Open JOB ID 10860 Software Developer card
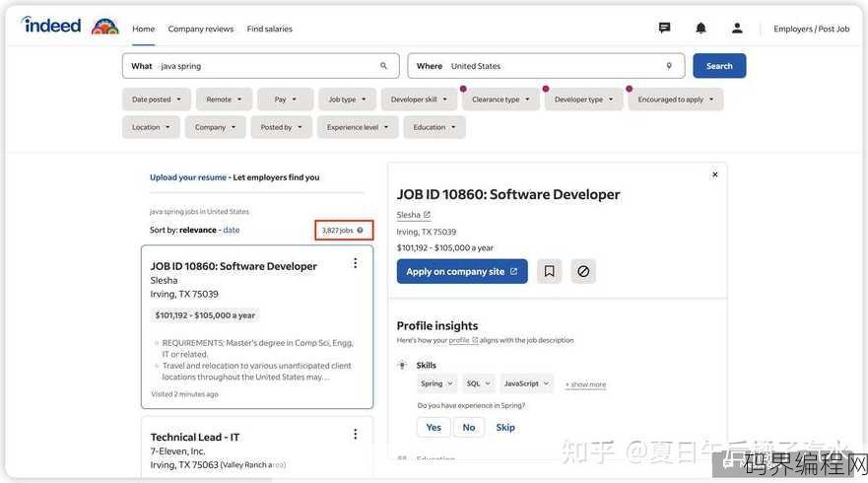The width and height of the screenshot is (868, 483). (x=257, y=327)
